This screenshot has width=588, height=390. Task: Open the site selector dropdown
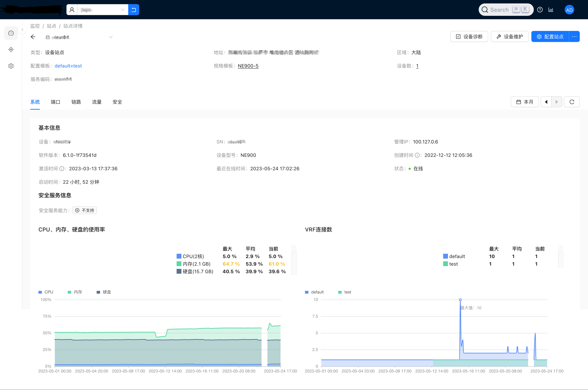pyautogui.click(x=79, y=37)
